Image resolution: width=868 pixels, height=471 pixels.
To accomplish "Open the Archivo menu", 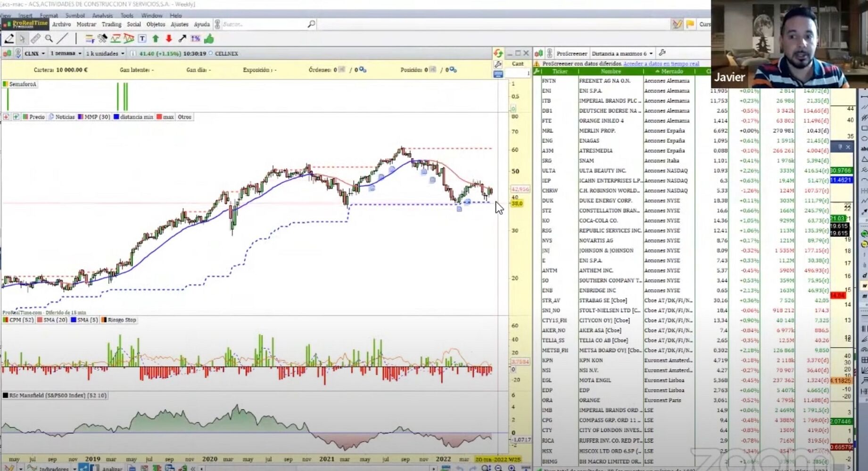I will coord(61,24).
